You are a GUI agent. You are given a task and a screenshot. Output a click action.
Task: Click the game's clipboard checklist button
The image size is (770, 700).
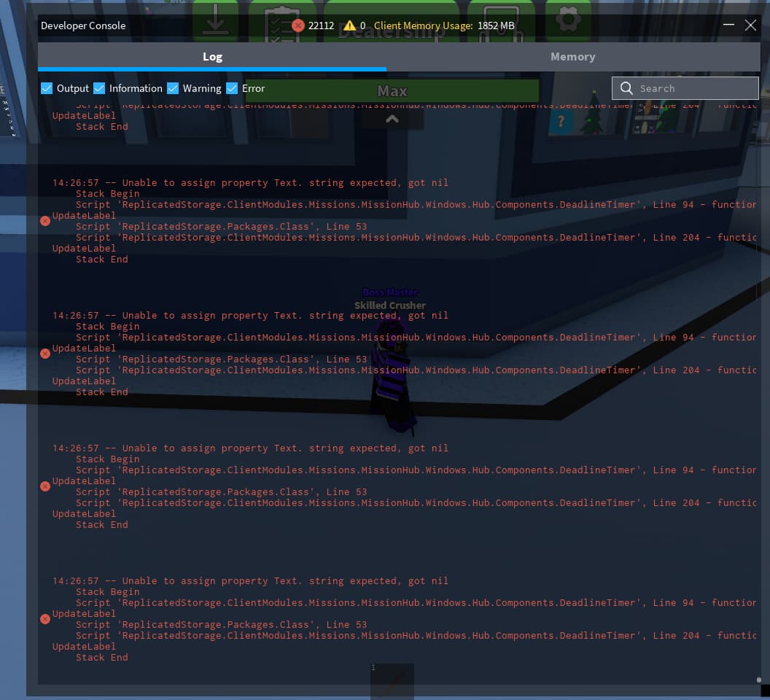pos(281,22)
